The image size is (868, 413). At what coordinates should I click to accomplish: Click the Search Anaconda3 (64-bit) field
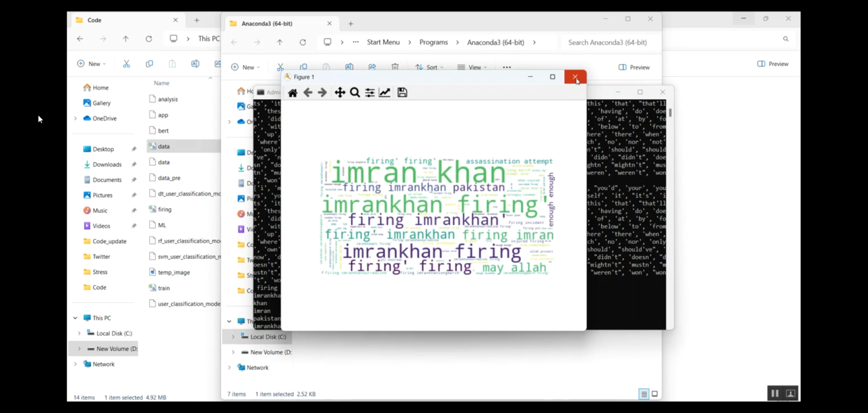click(x=608, y=42)
